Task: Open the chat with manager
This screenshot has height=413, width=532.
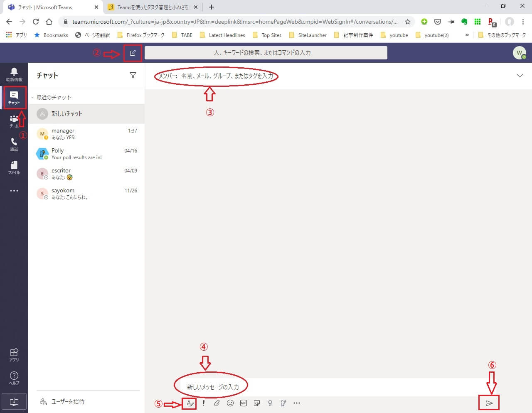Action: [x=86, y=134]
